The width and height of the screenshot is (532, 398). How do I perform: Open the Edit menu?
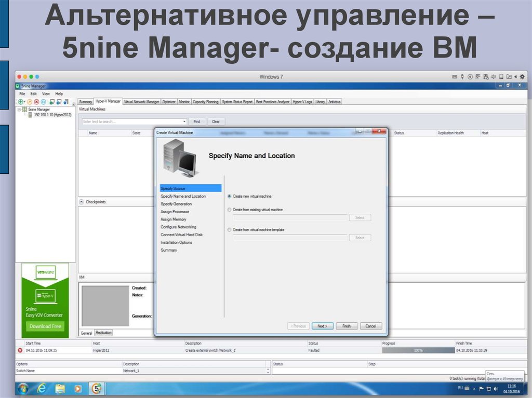click(34, 94)
